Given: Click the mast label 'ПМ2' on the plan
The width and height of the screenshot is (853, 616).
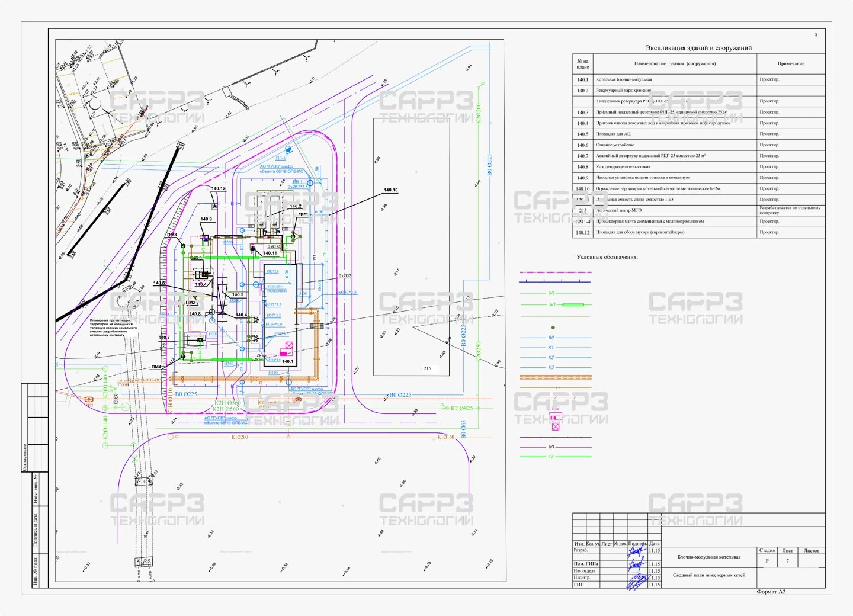Looking at the screenshot, I should pyautogui.click(x=191, y=303).
